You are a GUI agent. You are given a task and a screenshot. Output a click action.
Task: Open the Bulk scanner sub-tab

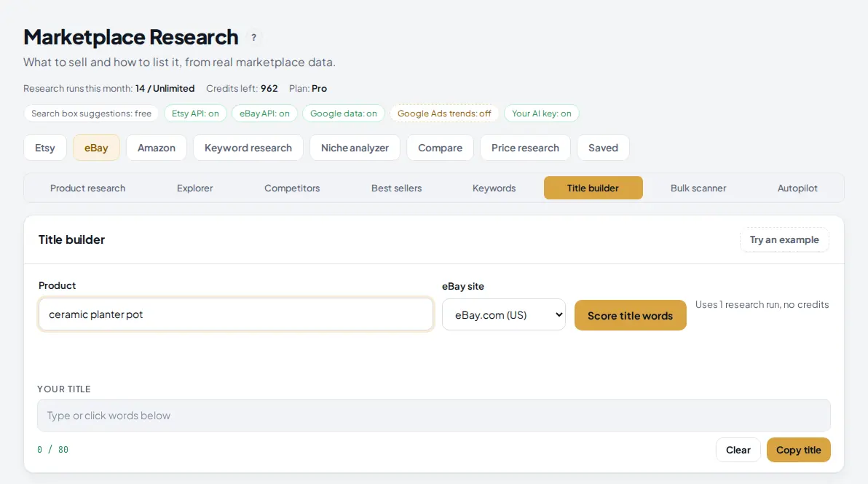pos(698,188)
